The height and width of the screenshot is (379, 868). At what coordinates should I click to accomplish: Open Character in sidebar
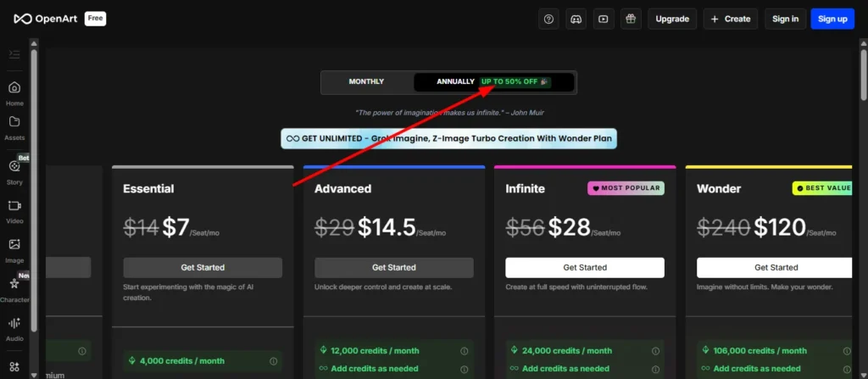tap(14, 290)
